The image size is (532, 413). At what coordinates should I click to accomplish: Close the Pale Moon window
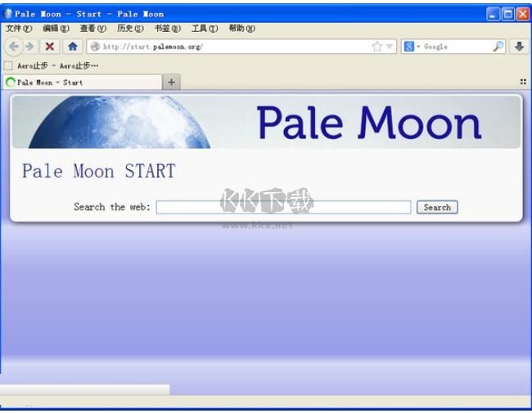[523, 14]
